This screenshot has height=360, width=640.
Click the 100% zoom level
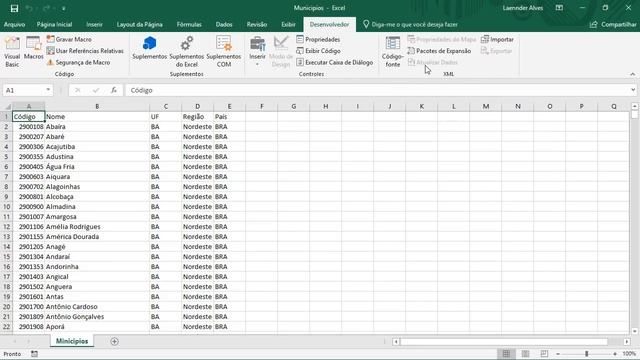[x=629, y=354]
